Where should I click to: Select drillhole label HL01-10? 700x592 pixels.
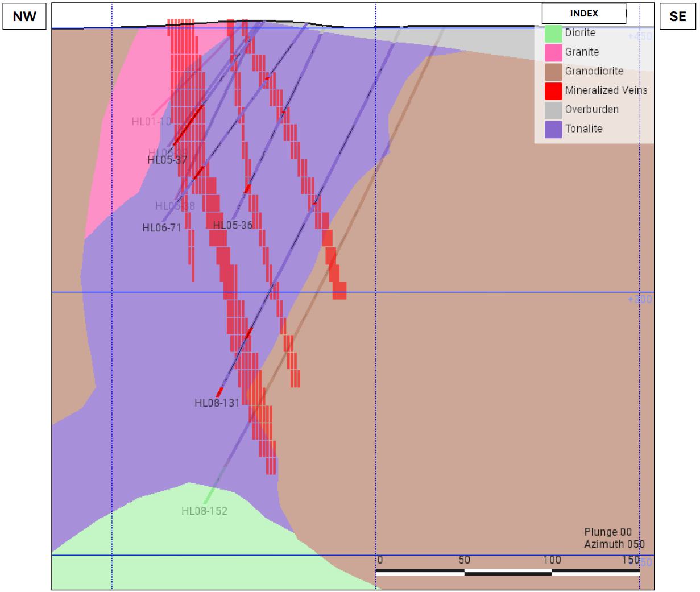[x=151, y=121]
